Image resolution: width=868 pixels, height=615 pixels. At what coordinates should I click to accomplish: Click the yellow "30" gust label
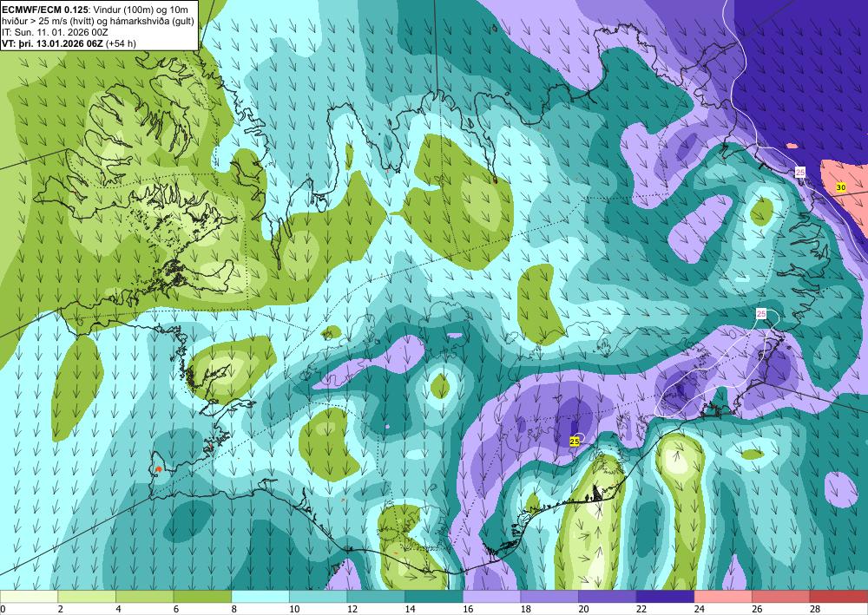841,187
